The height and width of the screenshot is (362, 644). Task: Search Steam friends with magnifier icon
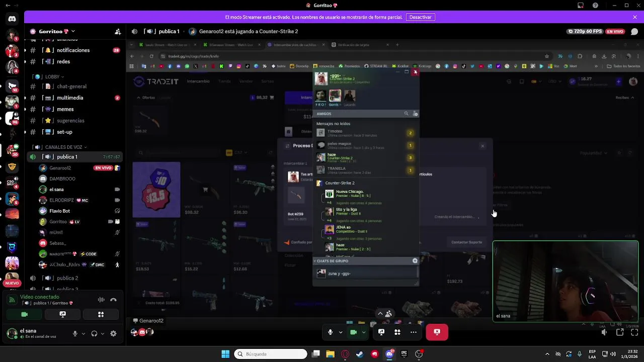406,114
